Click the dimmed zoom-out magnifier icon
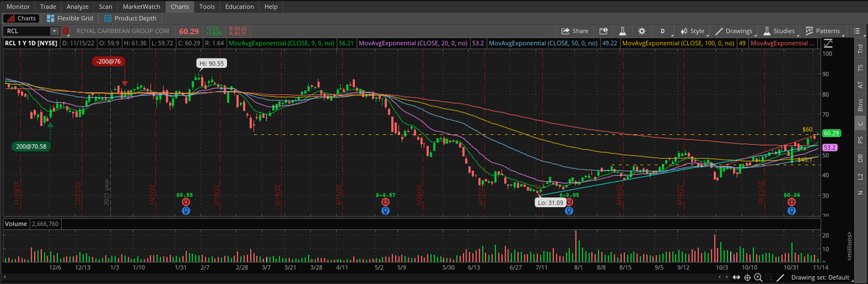Viewport: 868px width, 284px height. [768, 277]
